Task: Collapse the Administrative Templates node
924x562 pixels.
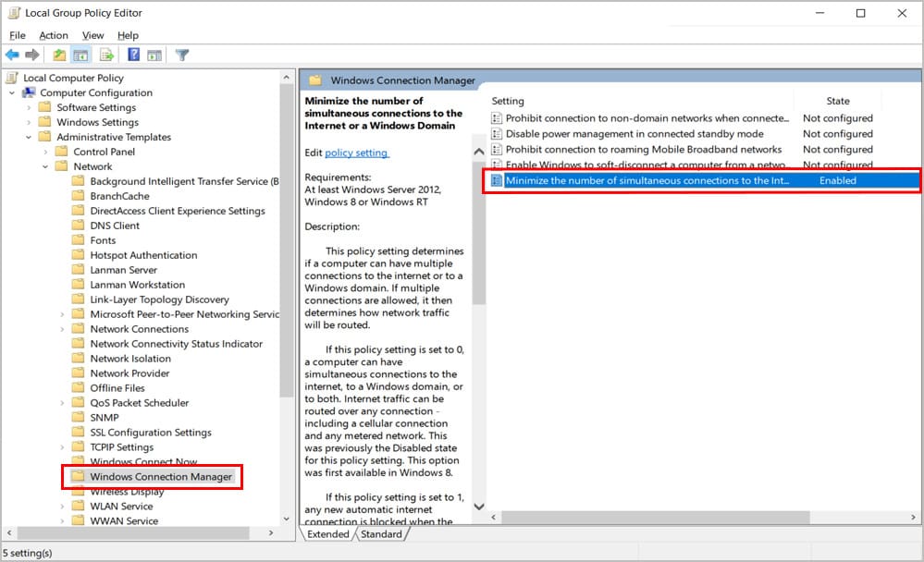Action: (29, 137)
